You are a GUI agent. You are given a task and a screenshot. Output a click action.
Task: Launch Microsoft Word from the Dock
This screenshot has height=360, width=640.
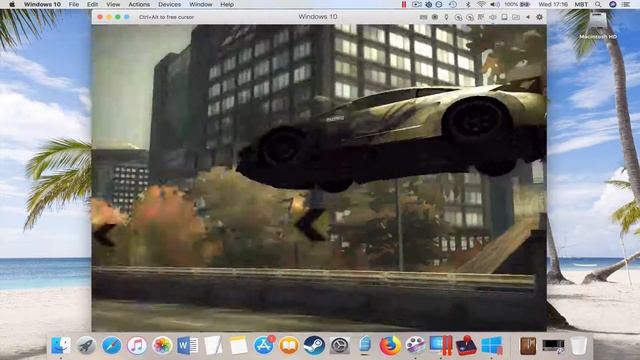(x=187, y=345)
